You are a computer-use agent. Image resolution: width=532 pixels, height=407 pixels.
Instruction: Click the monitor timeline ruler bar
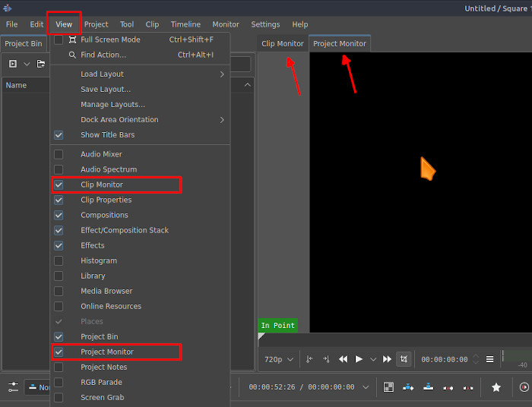click(395, 339)
